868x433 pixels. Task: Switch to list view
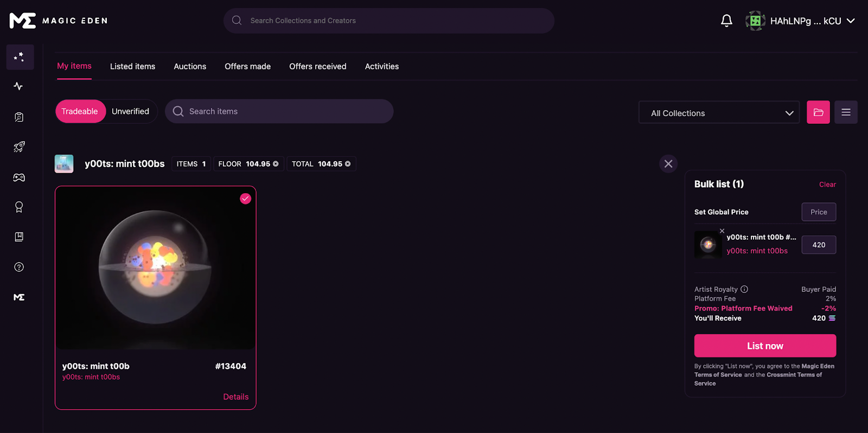[846, 112]
